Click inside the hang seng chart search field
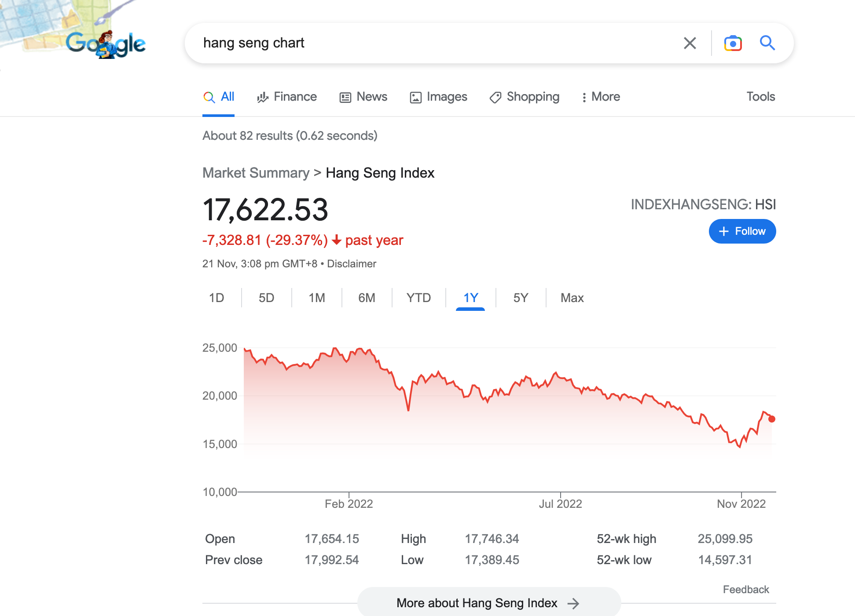Screen dimensions: 855x616 (x=436, y=43)
